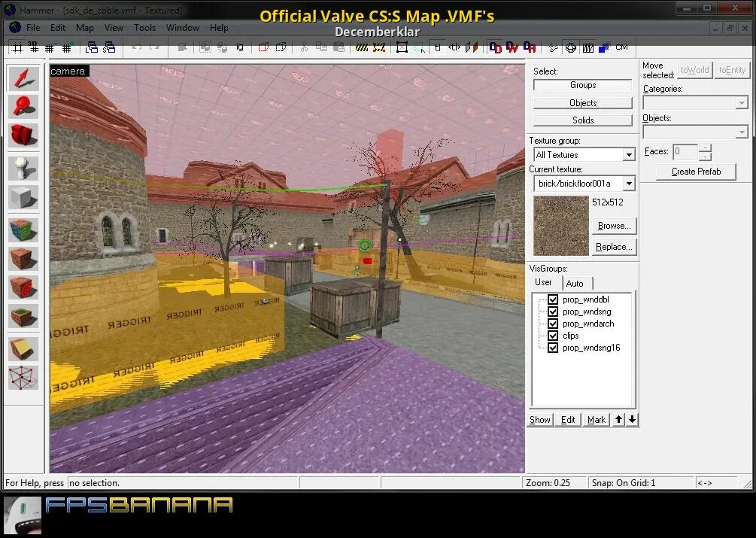This screenshot has width=756, height=538.
Task: Increase the Faces value with up arrow
Action: [x=705, y=148]
